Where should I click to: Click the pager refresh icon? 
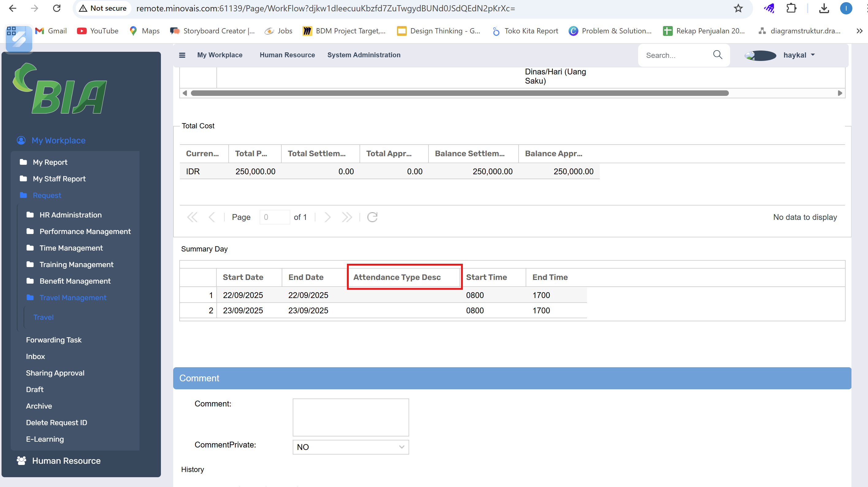pyautogui.click(x=372, y=217)
